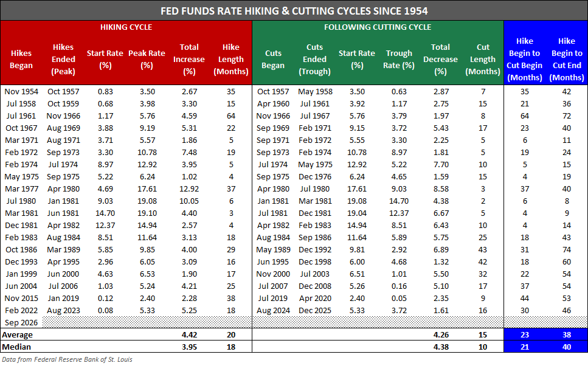
Task: Click the 'HIKING CYCLE' section header
Action: point(126,27)
